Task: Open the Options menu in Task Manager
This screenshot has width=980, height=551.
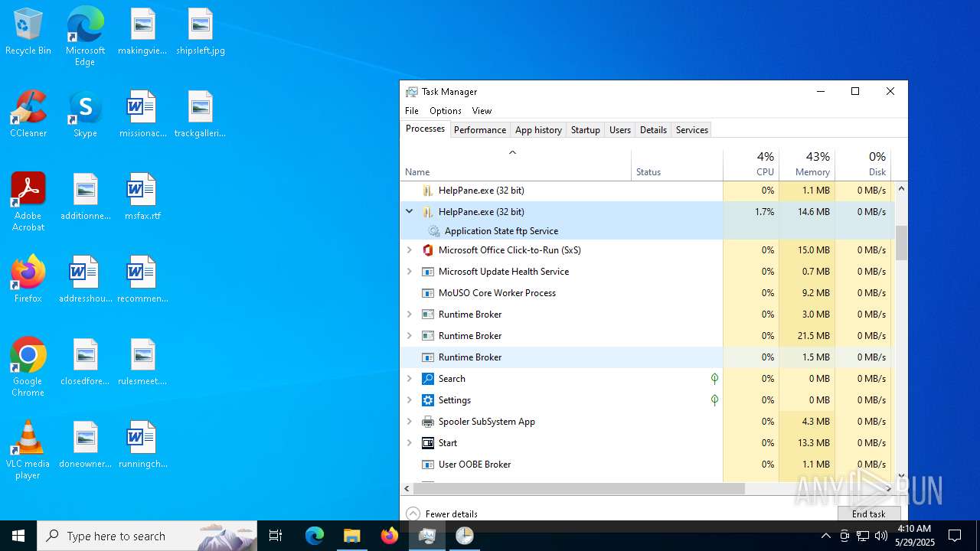Action: [x=446, y=111]
